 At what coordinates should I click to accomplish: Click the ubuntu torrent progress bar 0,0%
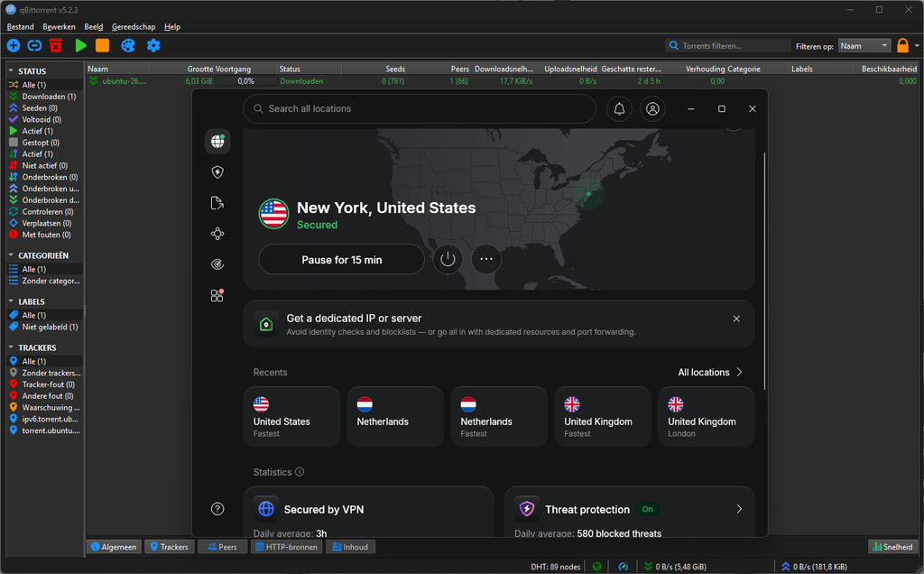[245, 81]
